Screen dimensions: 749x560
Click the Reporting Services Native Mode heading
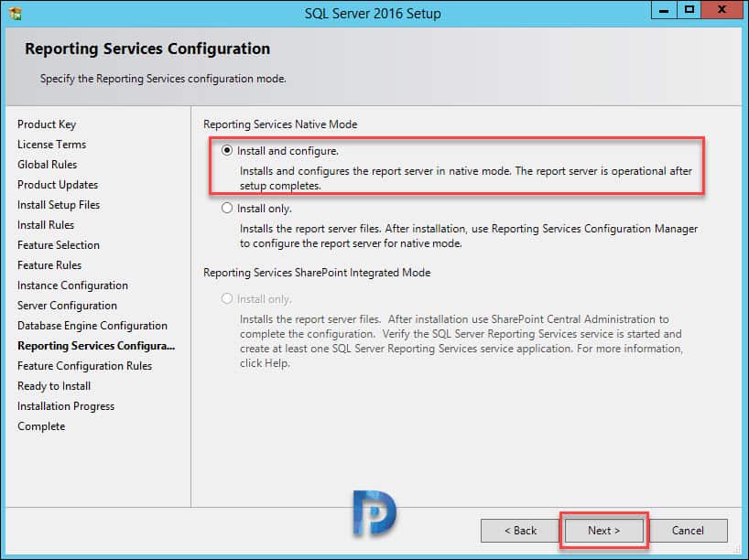[280, 124]
